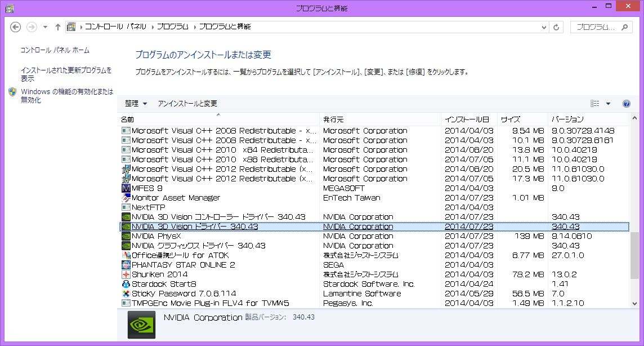Viewport: 644px width, 346px height.
Task: Click Lamantine Software publisher cell
Action: pos(362,294)
